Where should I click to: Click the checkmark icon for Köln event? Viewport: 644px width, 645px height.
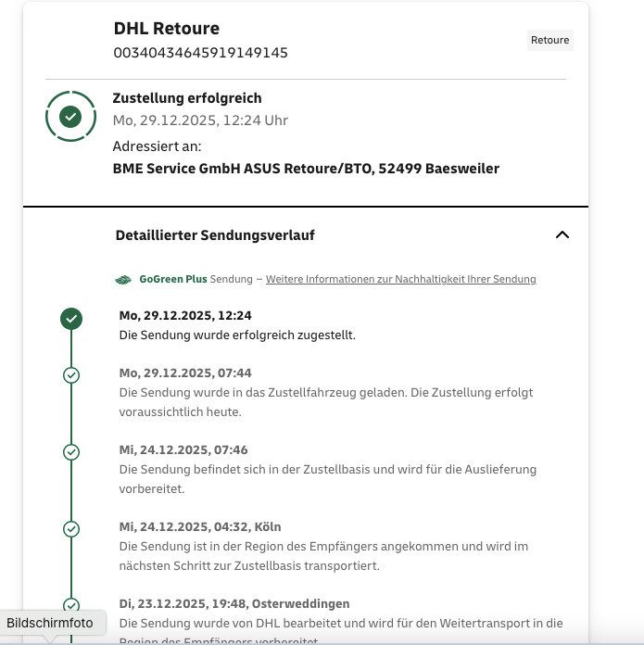click(71, 529)
